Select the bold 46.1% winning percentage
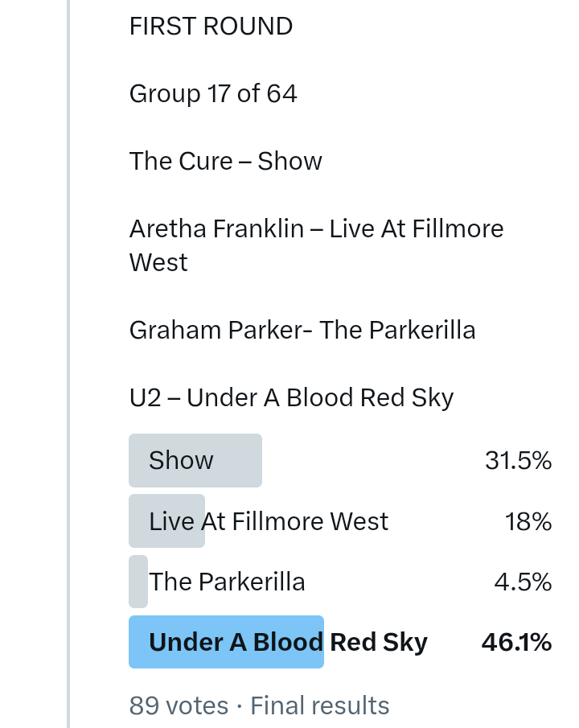 [516, 643]
